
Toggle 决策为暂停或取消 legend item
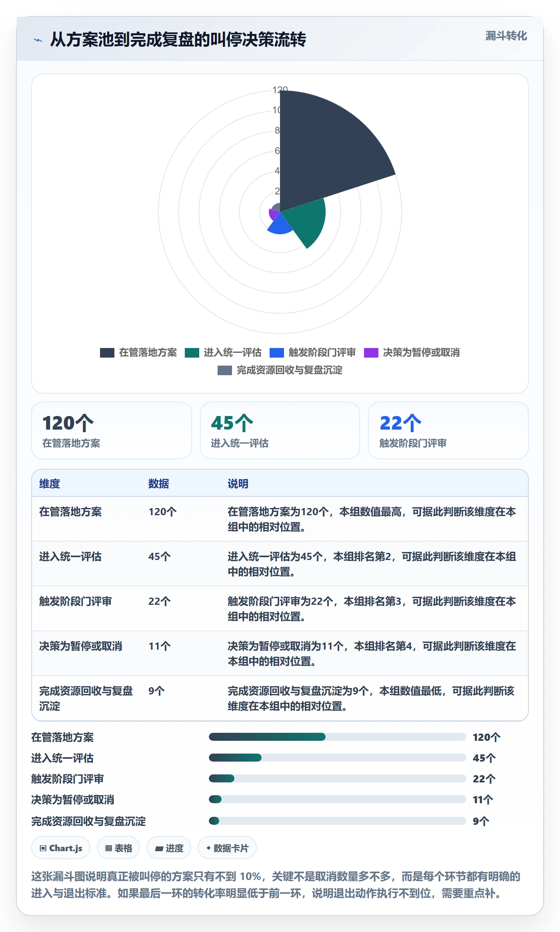[x=412, y=353]
